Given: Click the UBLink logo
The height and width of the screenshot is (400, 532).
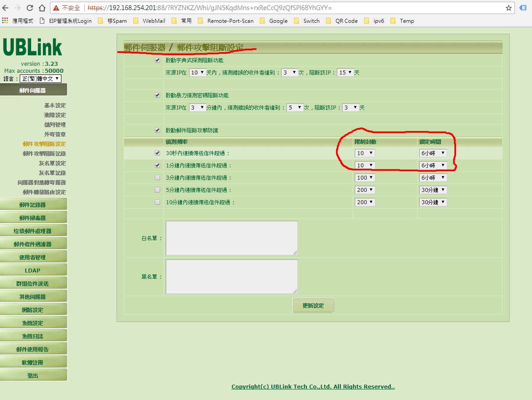Looking at the screenshot, I should (x=33, y=47).
